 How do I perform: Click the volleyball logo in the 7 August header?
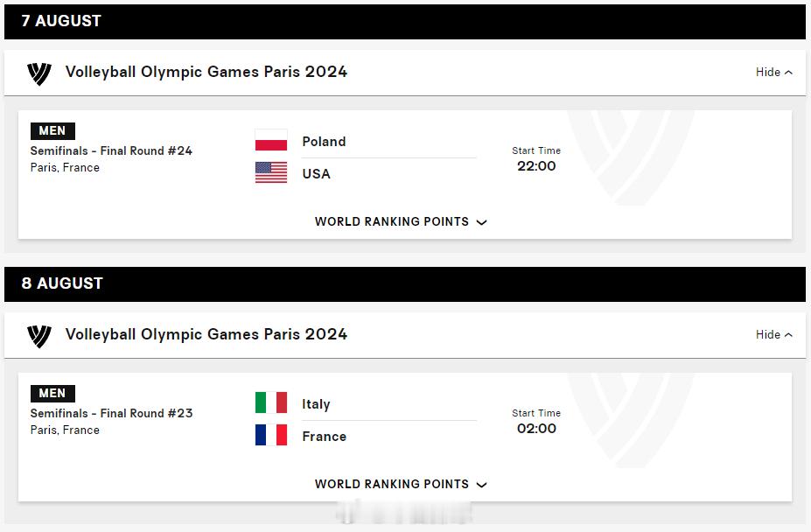39,73
